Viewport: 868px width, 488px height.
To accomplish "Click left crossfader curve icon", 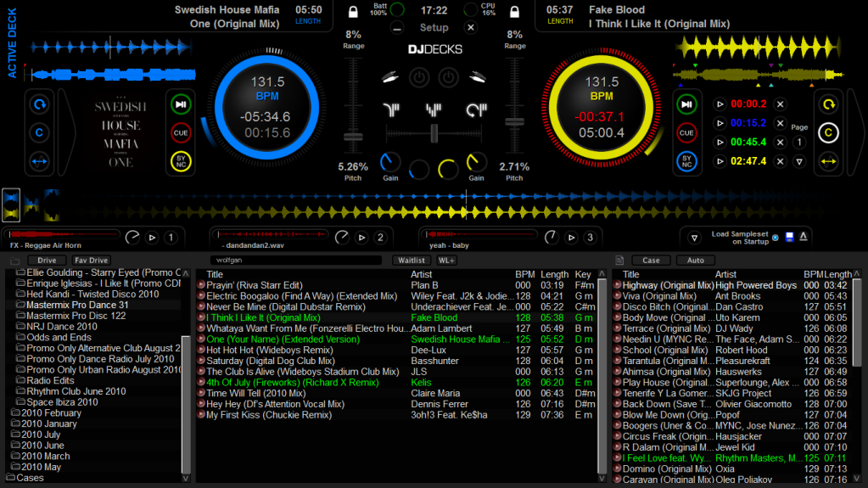I will (391, 109).
